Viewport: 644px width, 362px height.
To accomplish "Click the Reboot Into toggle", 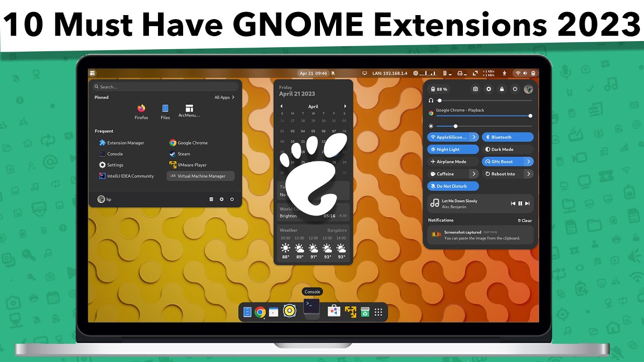I will tap(503, 174).
